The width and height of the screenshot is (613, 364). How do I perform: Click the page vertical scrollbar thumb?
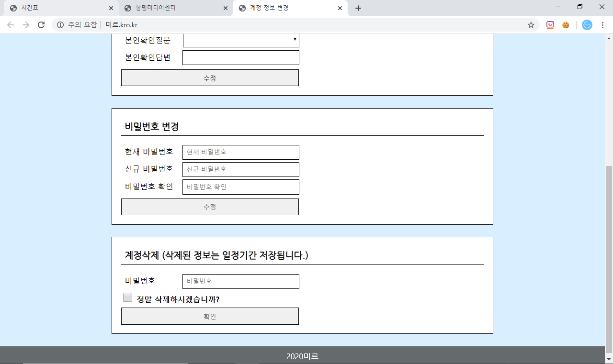coord(609,259)
